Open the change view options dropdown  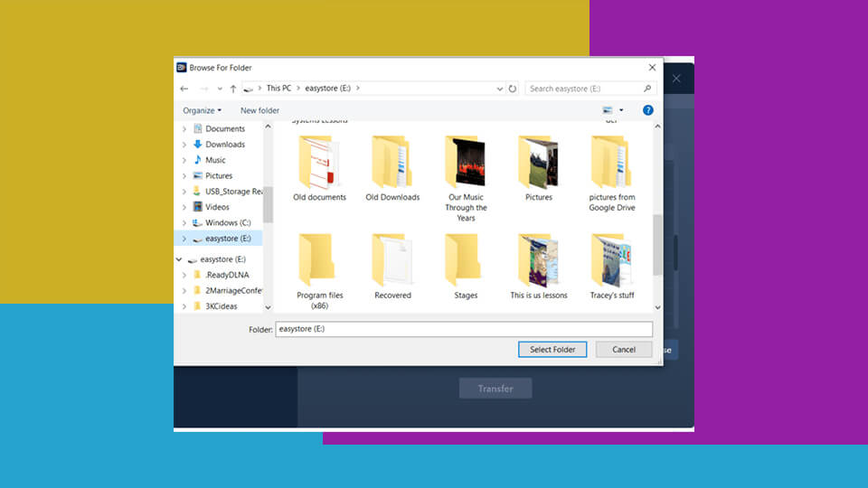click(621, 110)
